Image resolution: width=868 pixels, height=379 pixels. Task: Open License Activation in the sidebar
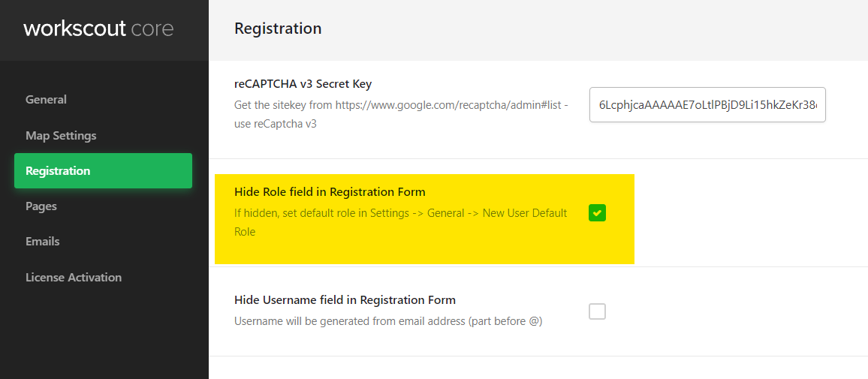(74, 278)
